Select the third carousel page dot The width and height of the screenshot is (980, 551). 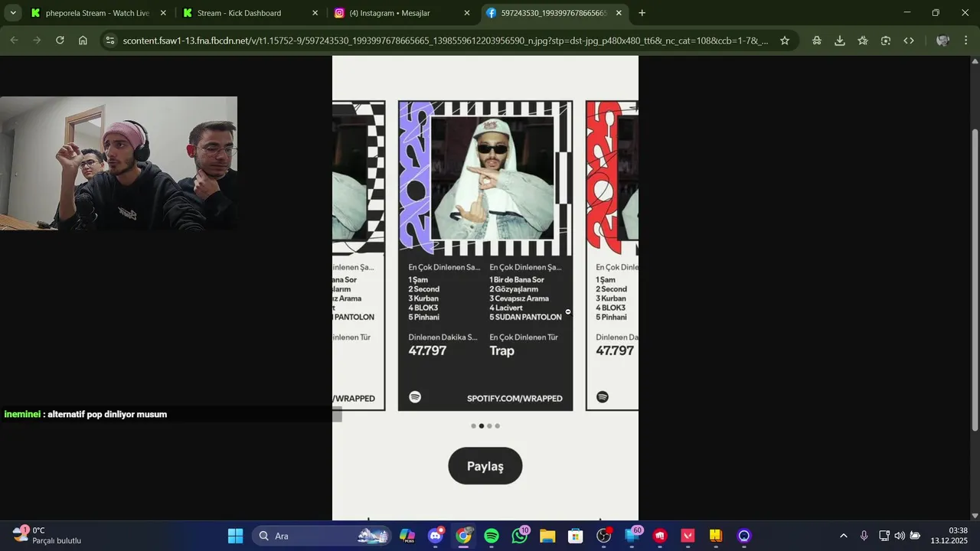tap(489, 426)
